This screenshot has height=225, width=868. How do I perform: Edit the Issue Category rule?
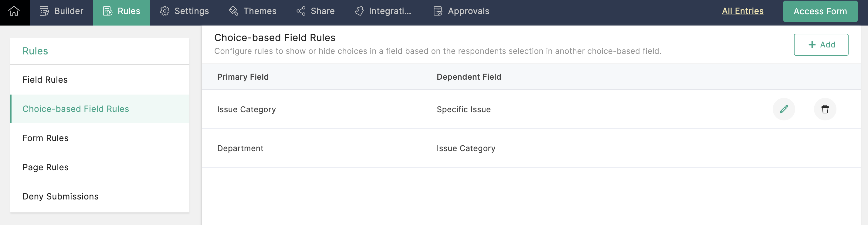(783, 109)
